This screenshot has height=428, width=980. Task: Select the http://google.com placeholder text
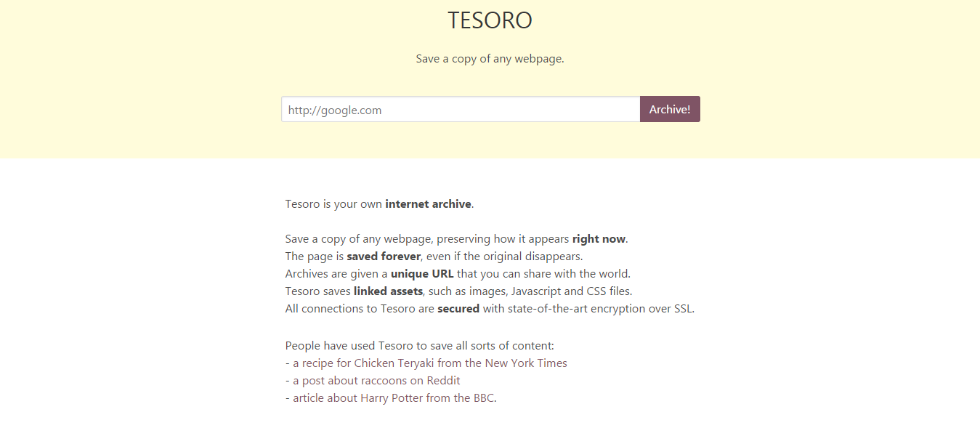tap(334, 110)
